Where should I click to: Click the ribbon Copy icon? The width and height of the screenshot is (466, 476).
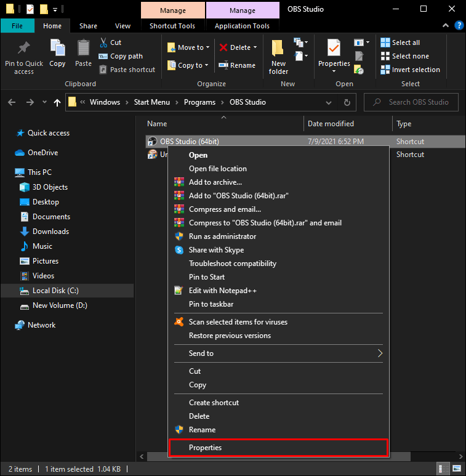click(x=57, y=48)
